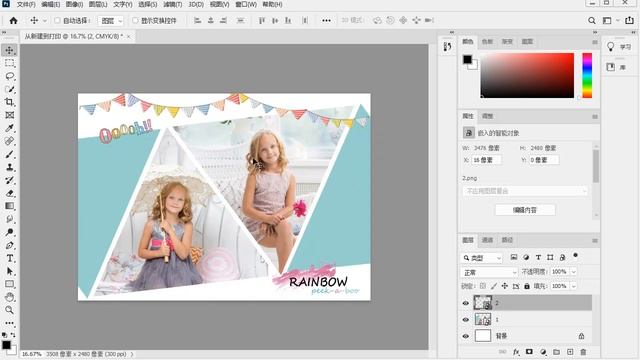Open the Layers panel flyout menu

click(x=595, y=240)
